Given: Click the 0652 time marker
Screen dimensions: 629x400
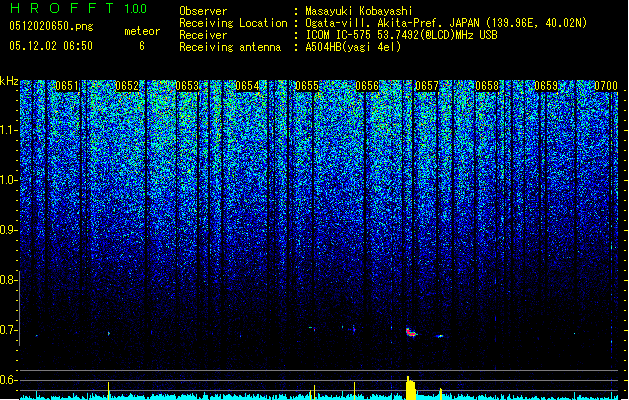Looking at the screenshot, I should 127,86.
